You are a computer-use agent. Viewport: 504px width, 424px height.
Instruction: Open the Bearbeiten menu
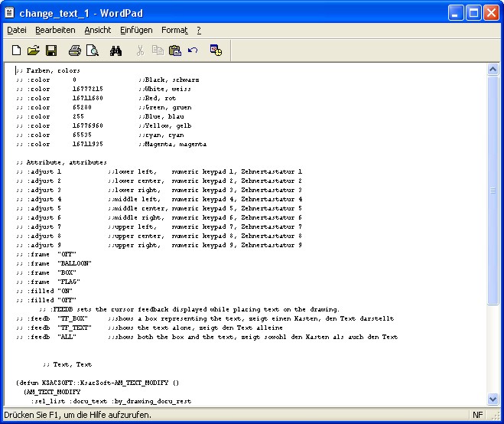click(55, 30)
